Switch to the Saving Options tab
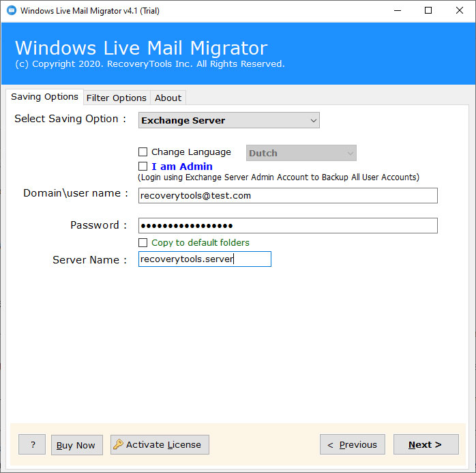Image resolution: width=476 pixels, height=473 pixels. click(44, 97)
